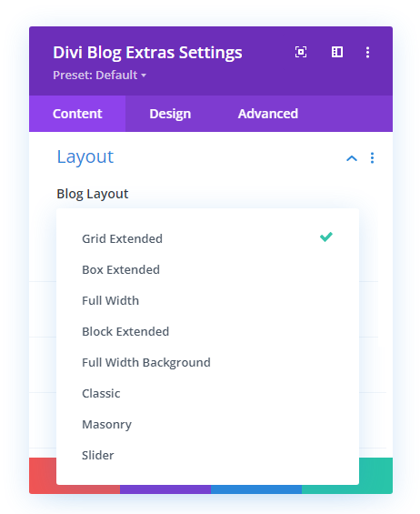Open the Preset: Default dropdown
The image size is (420, 514).
click(100, 76)
